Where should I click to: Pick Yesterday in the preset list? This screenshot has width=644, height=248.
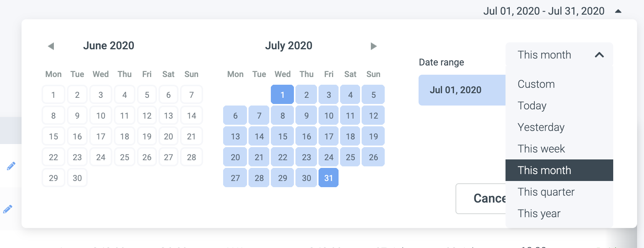click(x=541, y=127)
